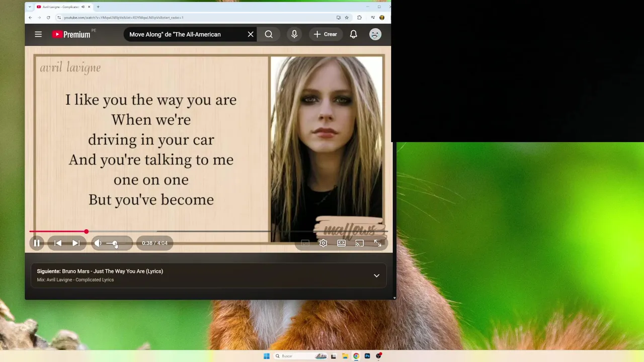Open the YouTube hamburger guide menu
Screen dimensions: 644x362
[x=38, y=34]
